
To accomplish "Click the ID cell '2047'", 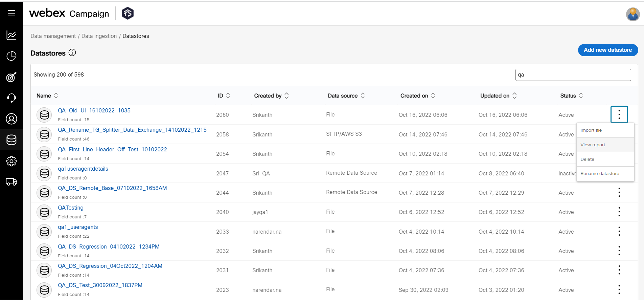I will pyautogui.click(x=223, y=173).
